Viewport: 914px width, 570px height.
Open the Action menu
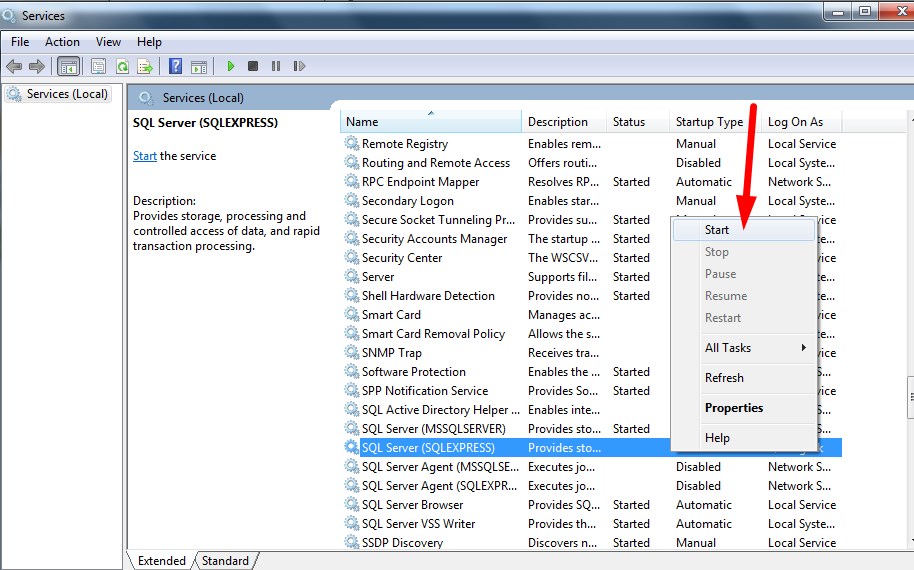62,42
